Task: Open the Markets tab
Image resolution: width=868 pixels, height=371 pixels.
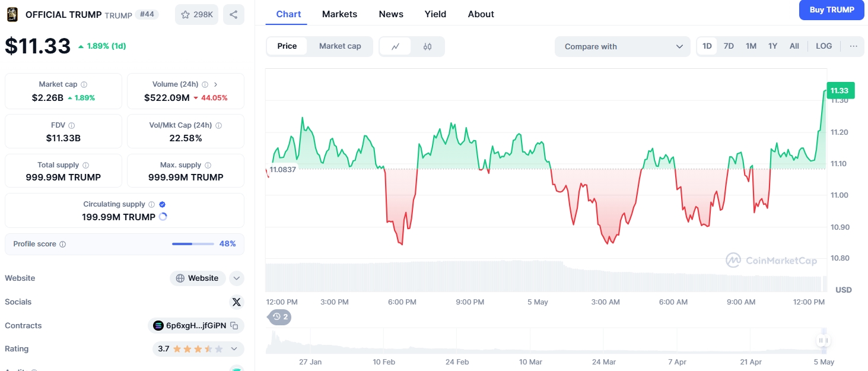Action: tap(340, 14)
